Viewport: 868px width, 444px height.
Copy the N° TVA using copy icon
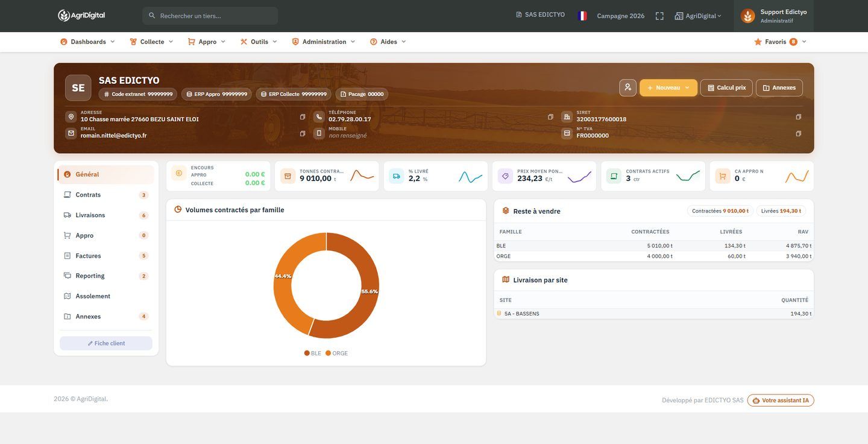(799, 133)
